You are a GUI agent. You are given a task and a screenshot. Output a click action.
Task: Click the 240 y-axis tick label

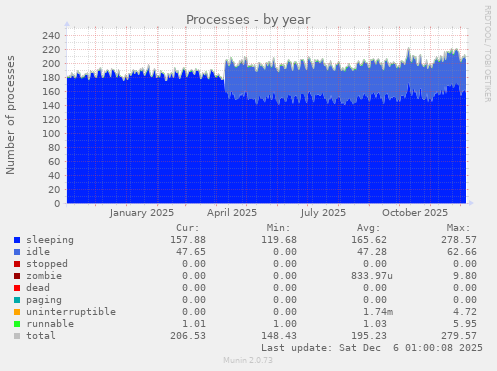51,36
